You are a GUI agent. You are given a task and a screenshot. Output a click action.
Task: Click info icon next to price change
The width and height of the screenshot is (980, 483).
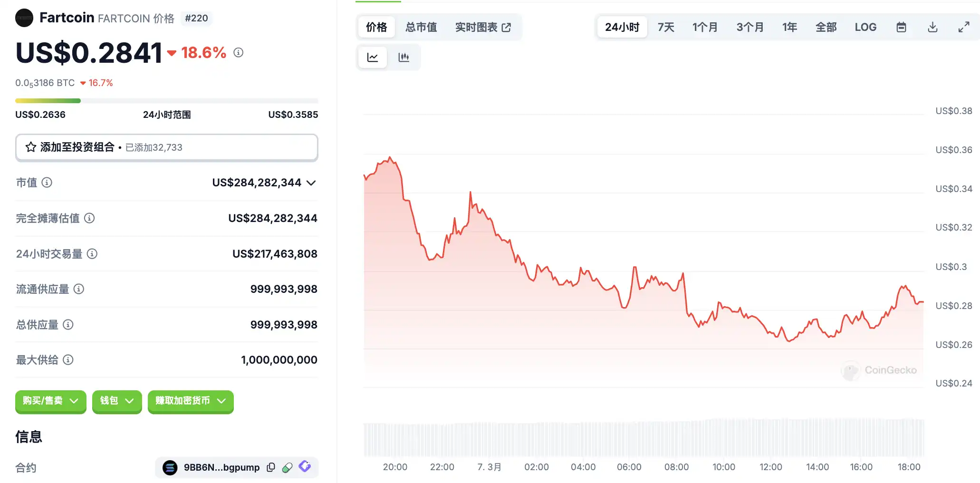point(239,53)
